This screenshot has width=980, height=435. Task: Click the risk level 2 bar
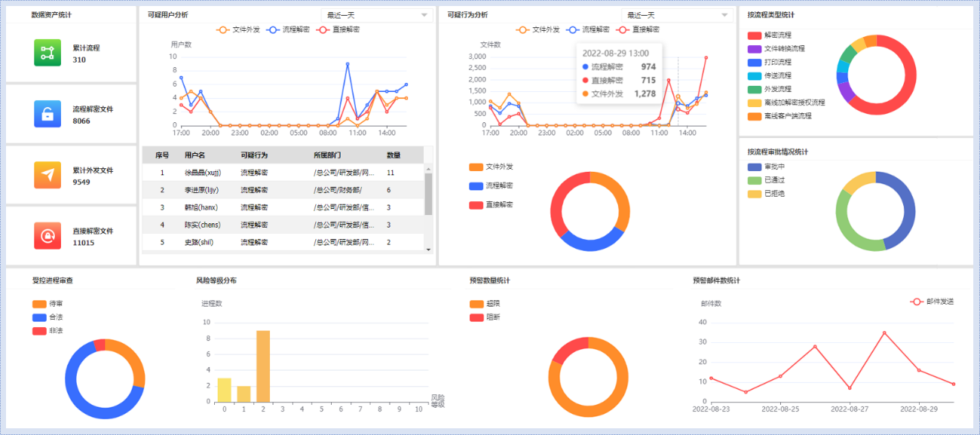pyautogui.click(x=263, y=366)
